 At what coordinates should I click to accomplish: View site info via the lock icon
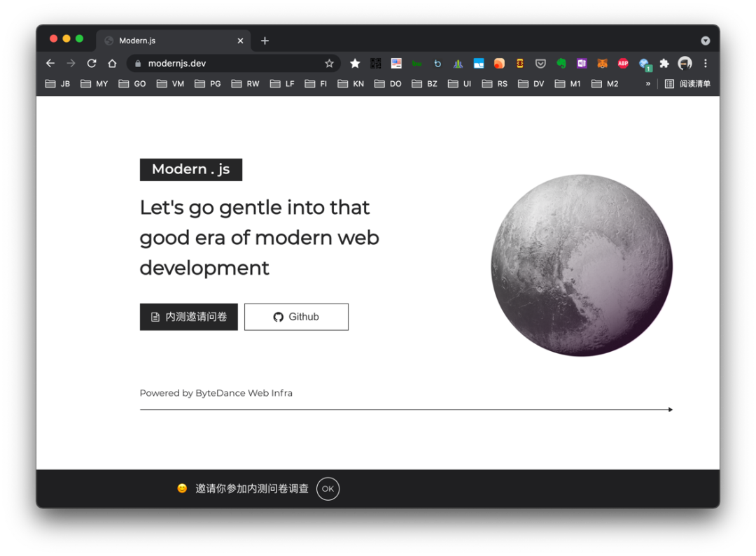click(138, 63)
